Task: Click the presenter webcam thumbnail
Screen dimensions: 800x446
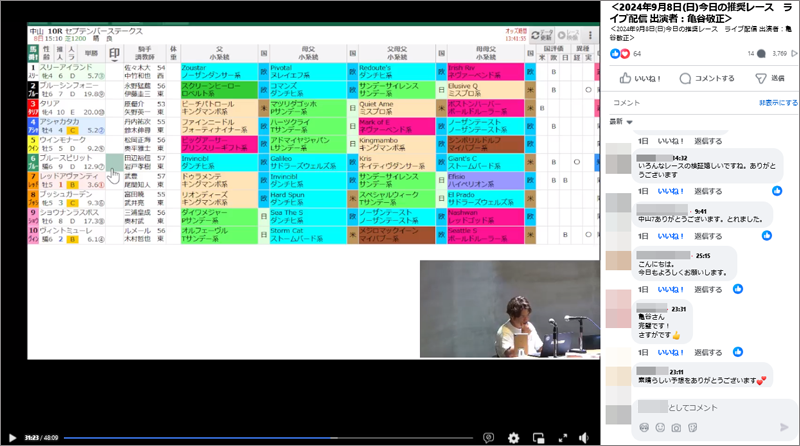Action: (510, 309)
